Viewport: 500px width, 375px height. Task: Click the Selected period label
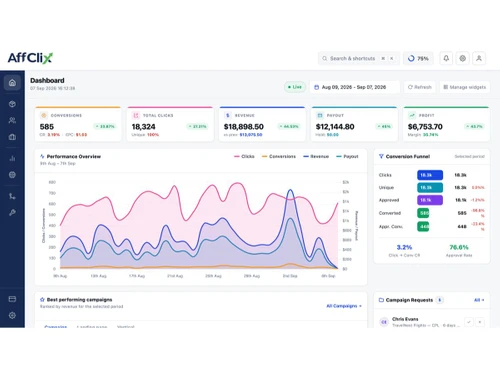coord(470,156)
